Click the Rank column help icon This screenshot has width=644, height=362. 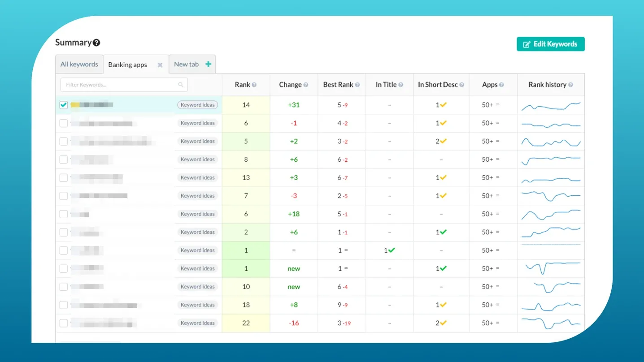pos(254,85)
